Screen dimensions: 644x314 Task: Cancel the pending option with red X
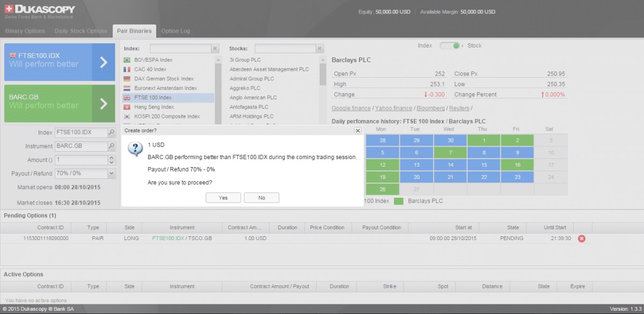point(581,238)
